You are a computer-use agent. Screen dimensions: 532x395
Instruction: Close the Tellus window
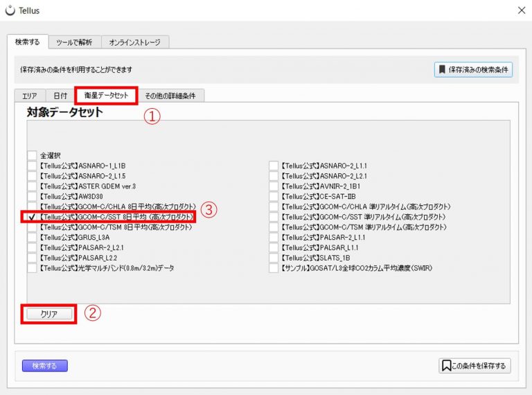coord(522,10)
